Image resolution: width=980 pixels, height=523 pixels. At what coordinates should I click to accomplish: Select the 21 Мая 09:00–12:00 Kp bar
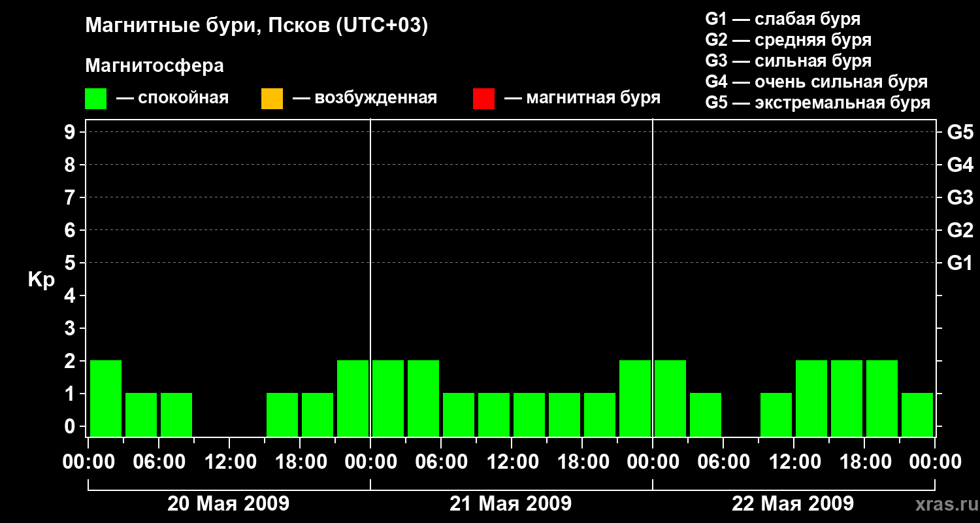(494, 414)
